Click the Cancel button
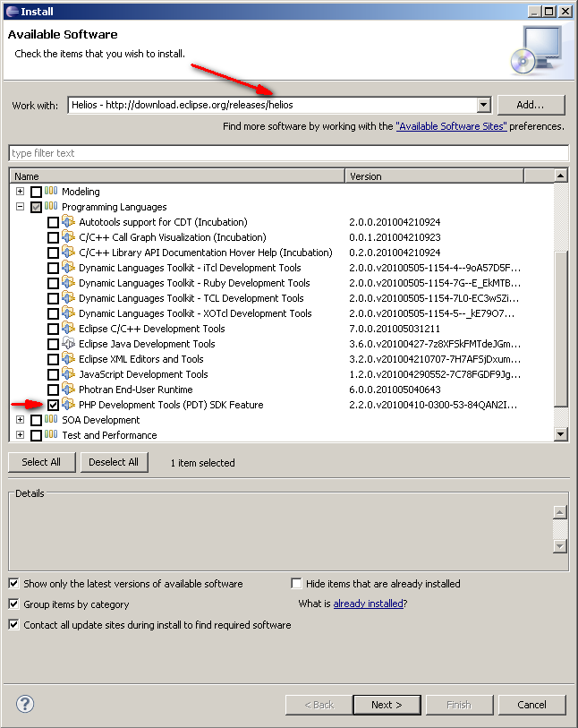The width and height of the screenshot is (578, 728). coord(532,705)
